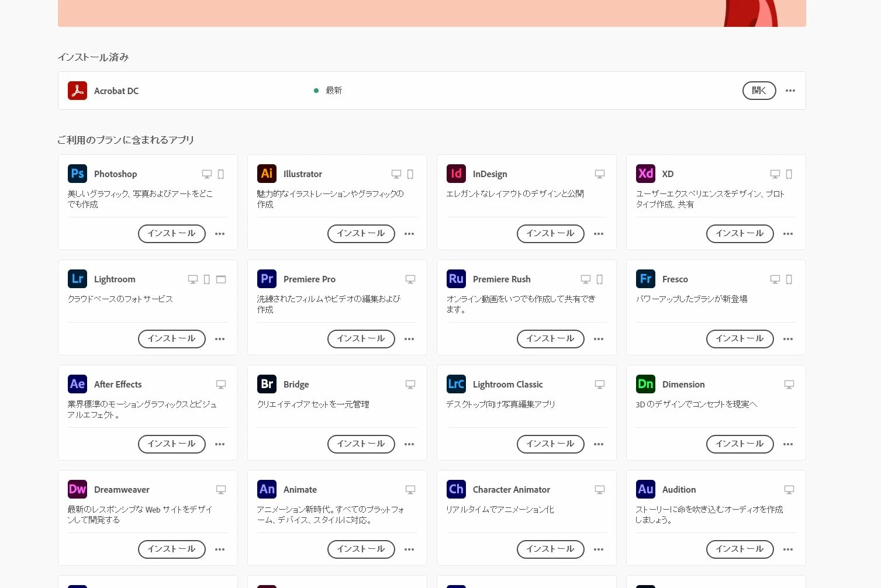The image size is (881, 588).
Task: Install Fresco
Action: pyautogui.click(x=740, y=338)
